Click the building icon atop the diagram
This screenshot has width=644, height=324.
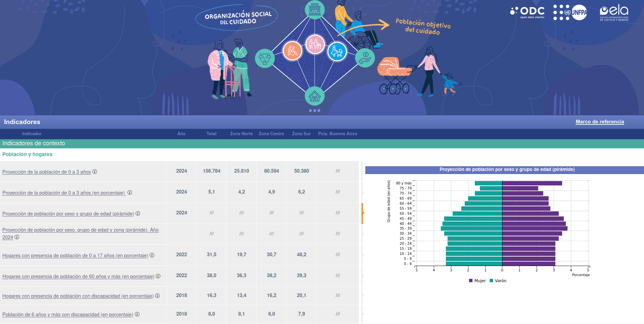[x=314, y=9]
